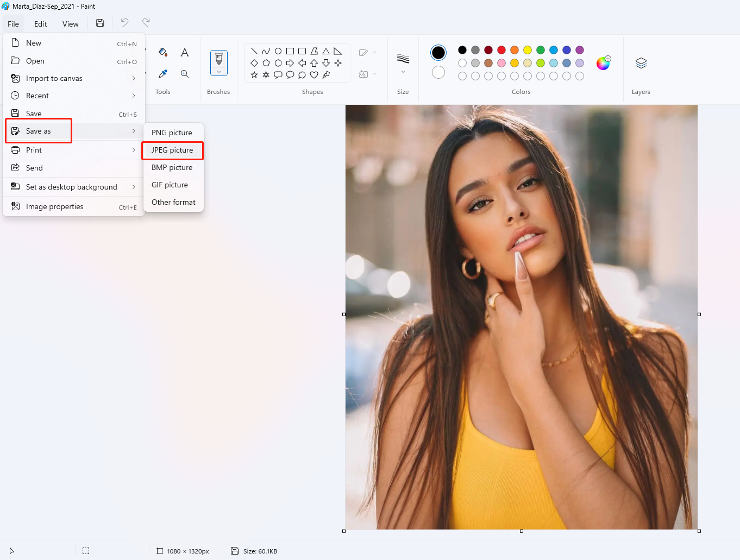Choose the Curve shape

[266, 51]
